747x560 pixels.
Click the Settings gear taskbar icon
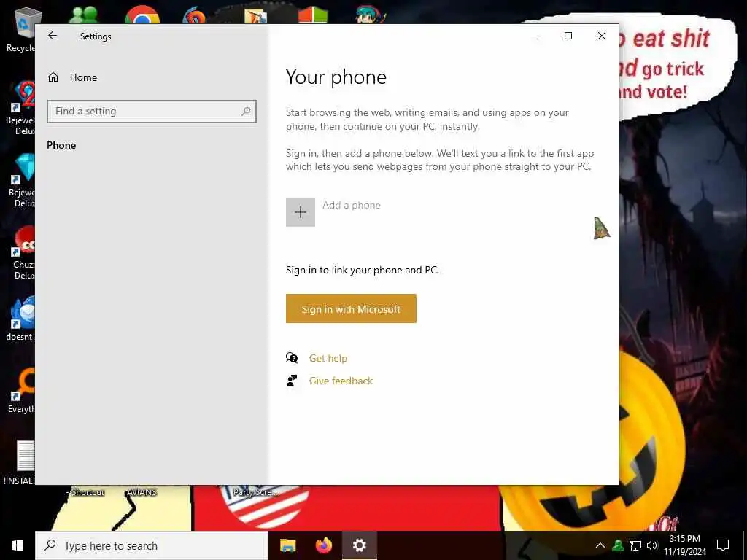(x=360, y=545)
